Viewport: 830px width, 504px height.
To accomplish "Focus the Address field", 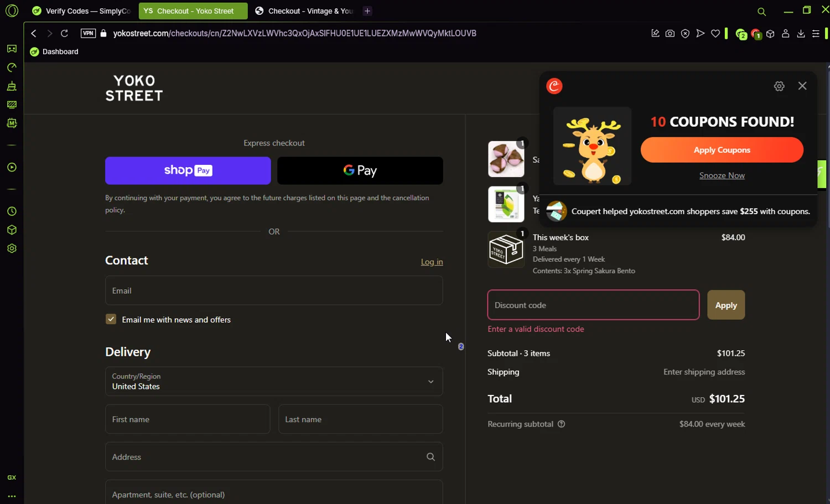I will [x=274, y=456].
